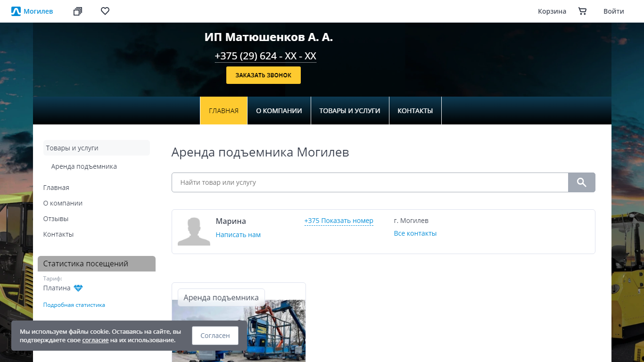The height and width of the screenshot is (362, 644).
Task: Click the company name ИП Матюшенков А. А.
Action: pos(269,37)
